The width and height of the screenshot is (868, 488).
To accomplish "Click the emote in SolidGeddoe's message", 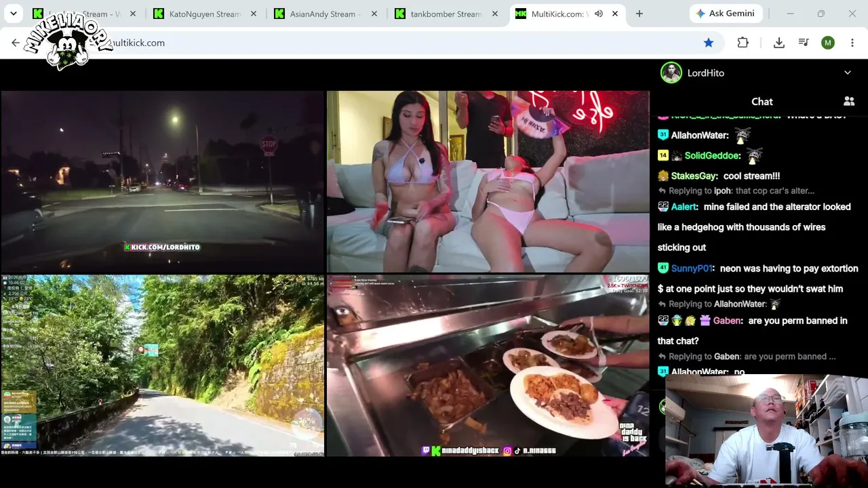I will [x=754, y=156].
